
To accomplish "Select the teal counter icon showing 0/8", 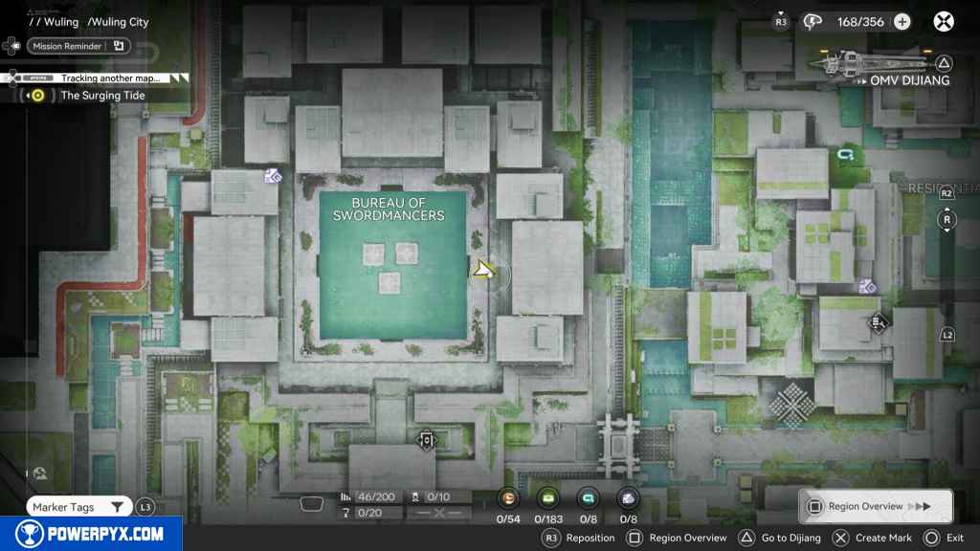I will tap(588, 498).
